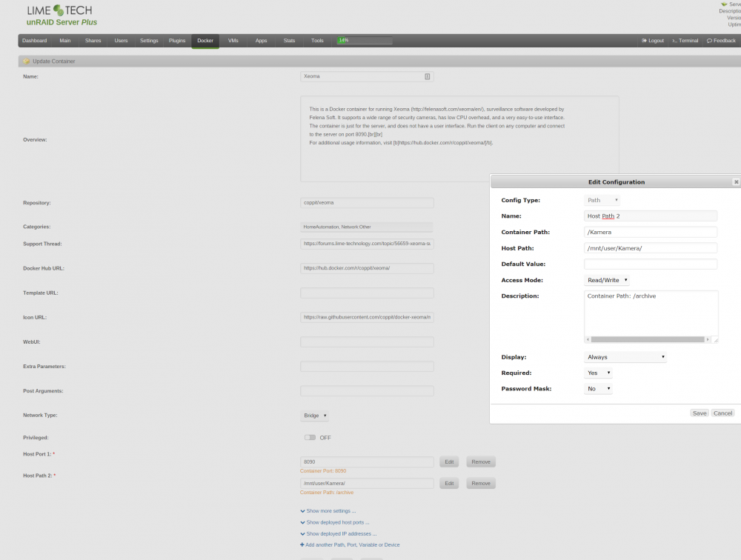Open the Main tab
741x560 pixels.
pos(65,41)
